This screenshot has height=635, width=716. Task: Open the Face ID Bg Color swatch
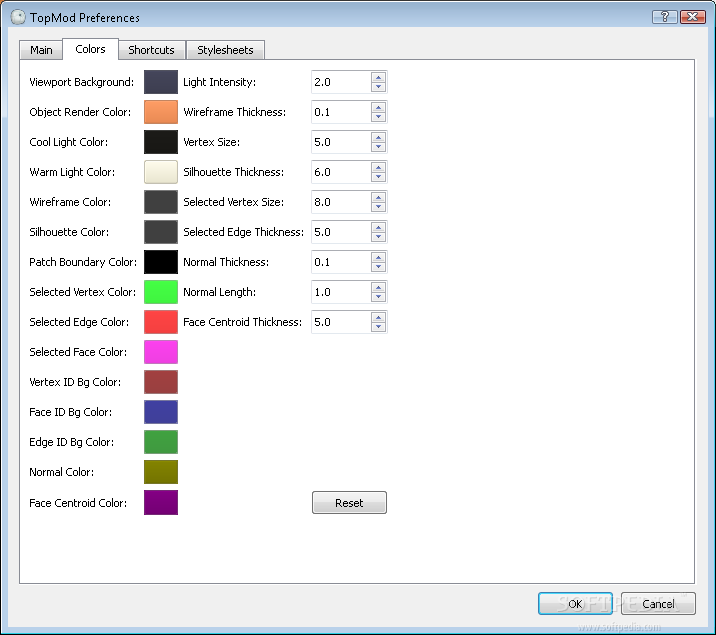(161, 412)
